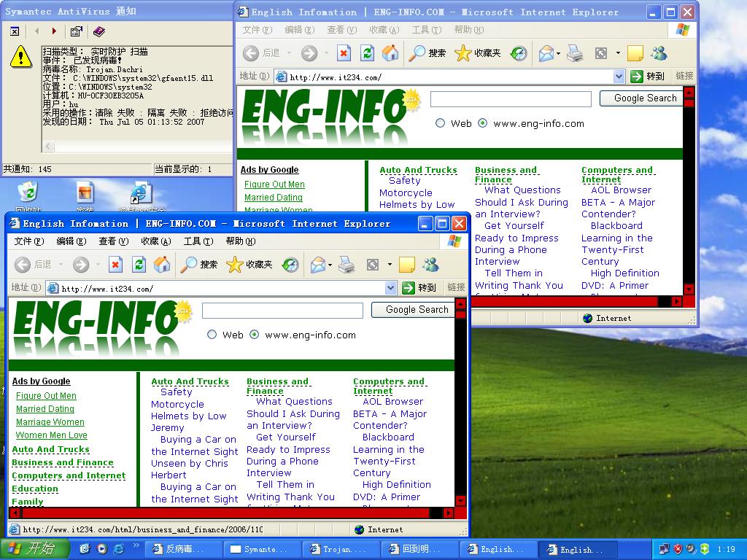
Task: Click yellow note icon in front IE toolbar
Action: 407,264
